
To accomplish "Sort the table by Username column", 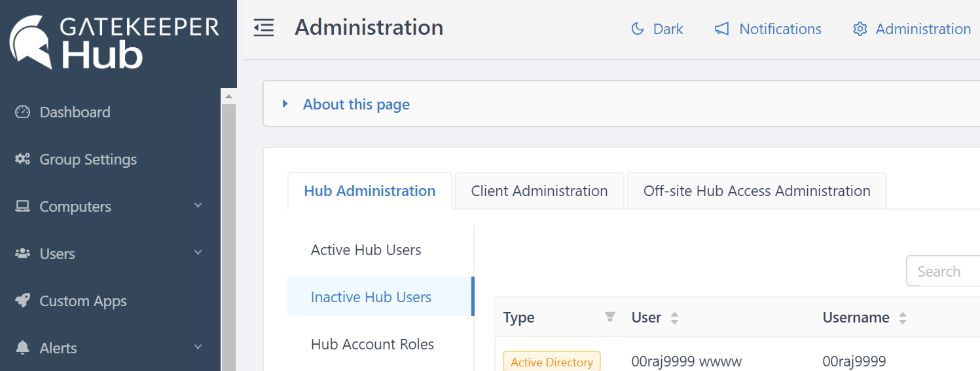I will tap(903, 318).
